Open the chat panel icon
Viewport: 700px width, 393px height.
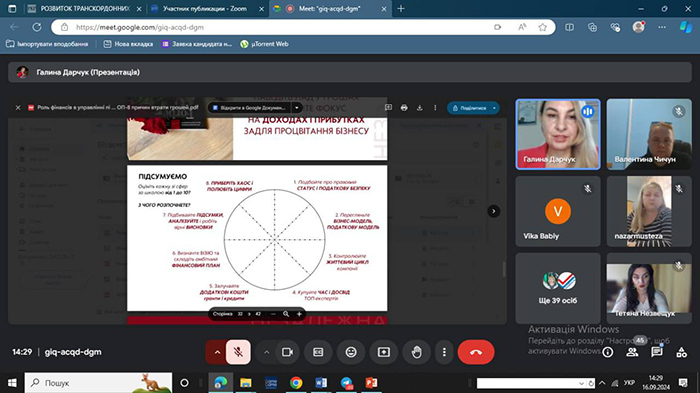click(x=656, y=352)
